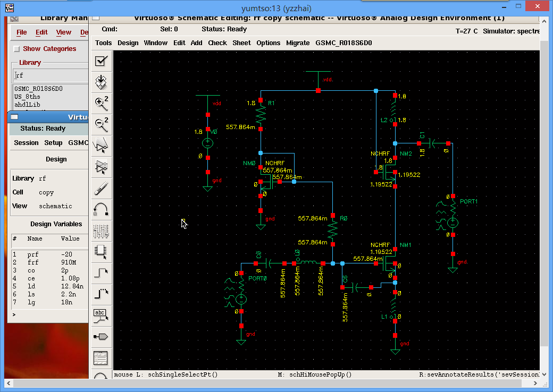
Task: Click the Add Pin icon
Action: point(101,337)
